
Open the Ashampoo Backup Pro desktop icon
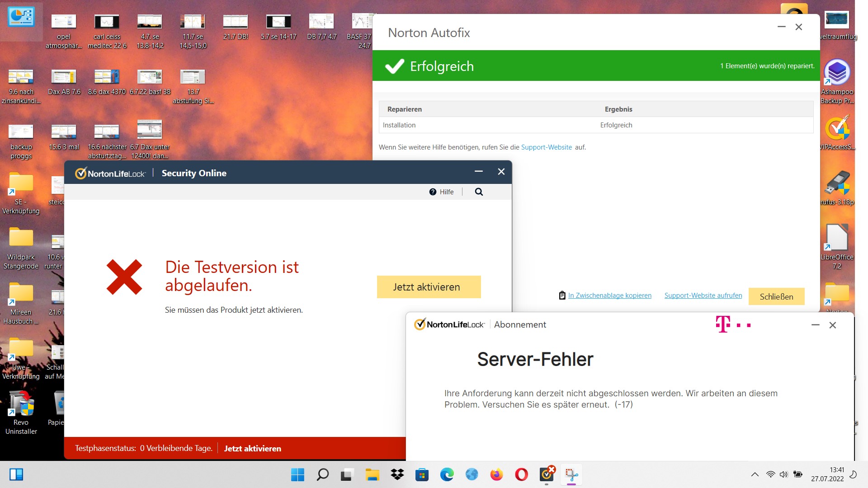point(837,82)
